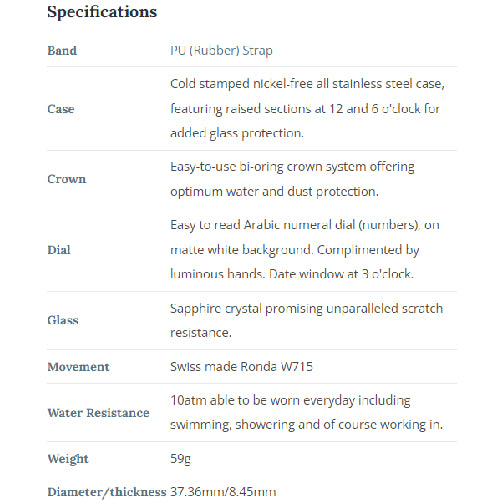Click the Specifications heading
The width and height of the screenshot is (500, 500).
(x=102, y=12)
